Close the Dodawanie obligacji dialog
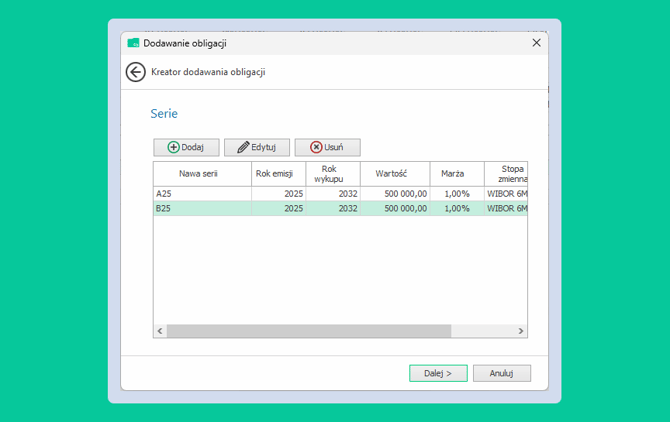Image resolution: width=670 pixels, height=422 pixels. click(x=537, y=43)
